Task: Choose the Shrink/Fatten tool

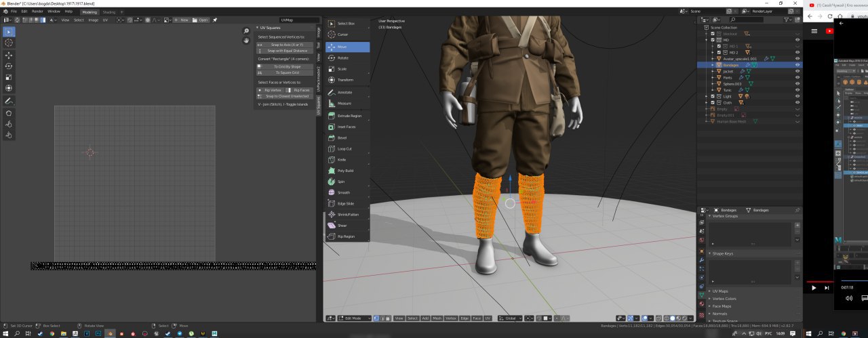Action: tap(347, 214)
